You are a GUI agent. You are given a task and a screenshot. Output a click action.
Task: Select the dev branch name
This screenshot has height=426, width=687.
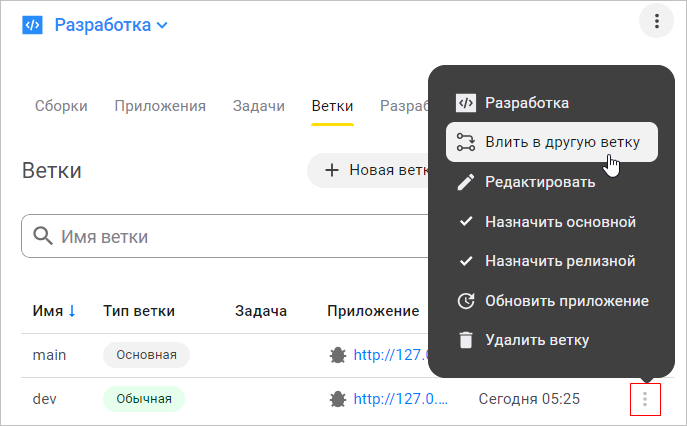pyautogui.click(x=44, y=399)
